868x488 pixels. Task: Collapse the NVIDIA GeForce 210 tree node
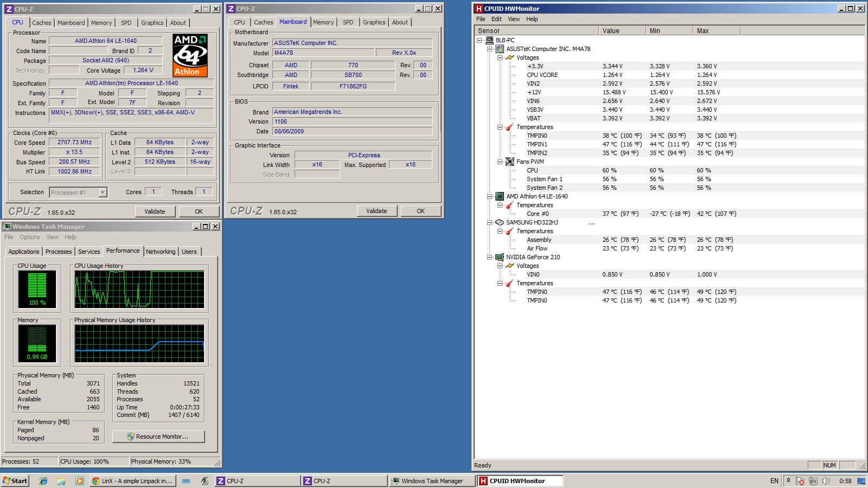click(490, 257)
